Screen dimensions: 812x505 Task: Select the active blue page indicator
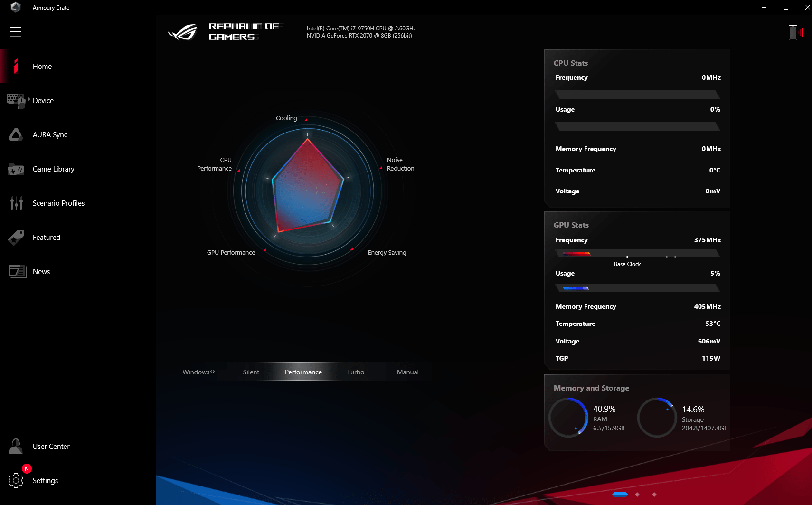tap(620, 495)
